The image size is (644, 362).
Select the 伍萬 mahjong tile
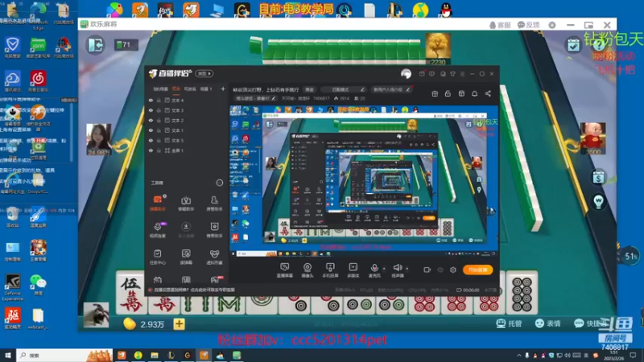131,294
